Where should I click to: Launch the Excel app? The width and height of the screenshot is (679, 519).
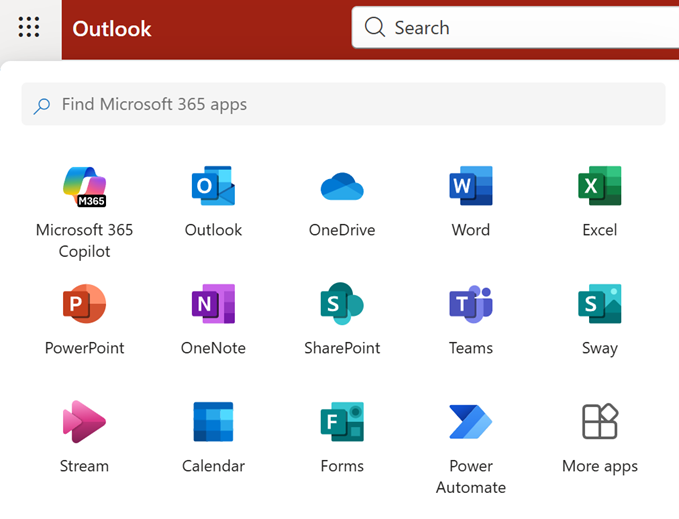[x=599, y=187]
